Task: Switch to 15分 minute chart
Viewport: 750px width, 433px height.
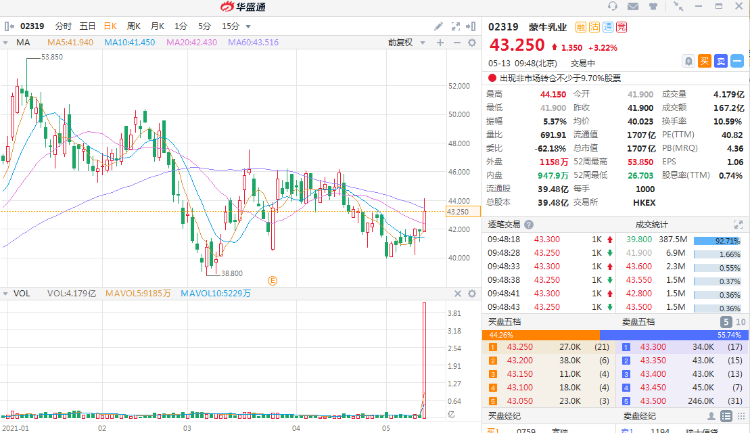Action: (230, 26)
